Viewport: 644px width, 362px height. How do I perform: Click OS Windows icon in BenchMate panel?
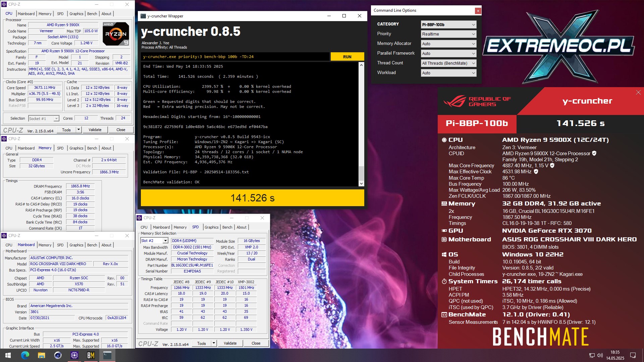pyautogui.click(x=444, y=255)
